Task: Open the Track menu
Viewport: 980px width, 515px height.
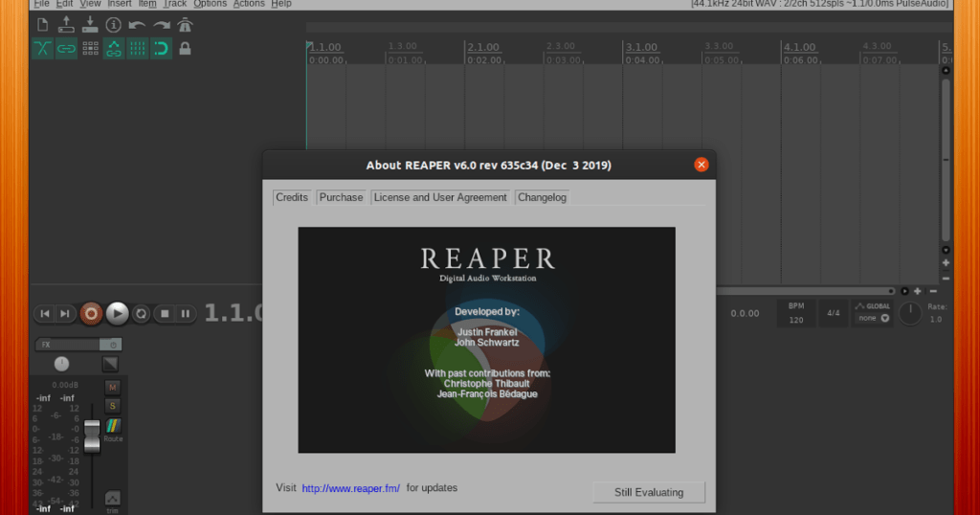Action: (x=175, y=4)
